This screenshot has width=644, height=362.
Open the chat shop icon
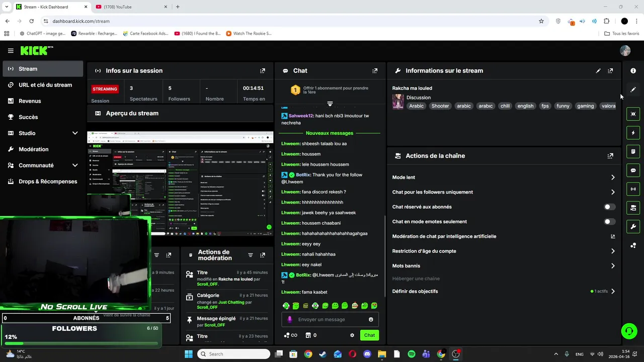click(308, 335)
